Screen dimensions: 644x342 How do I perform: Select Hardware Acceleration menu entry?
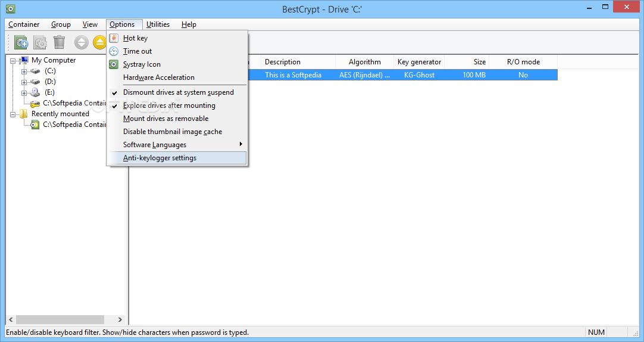click(x=177, y=77)
